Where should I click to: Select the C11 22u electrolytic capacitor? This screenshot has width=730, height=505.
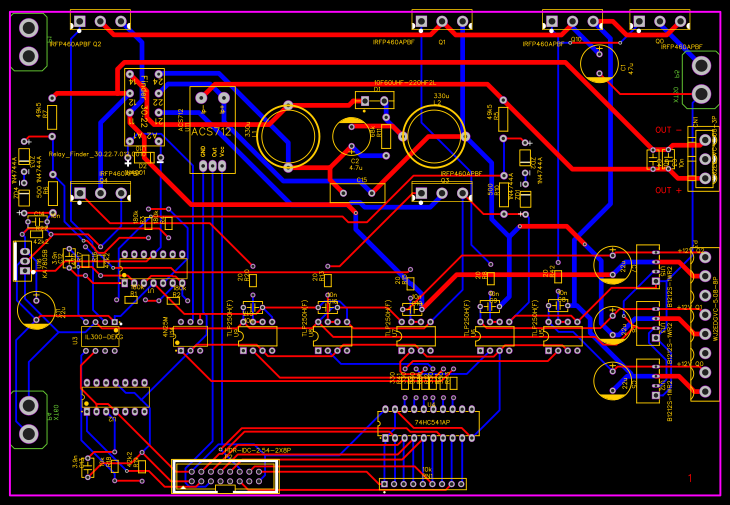point(36,310)
